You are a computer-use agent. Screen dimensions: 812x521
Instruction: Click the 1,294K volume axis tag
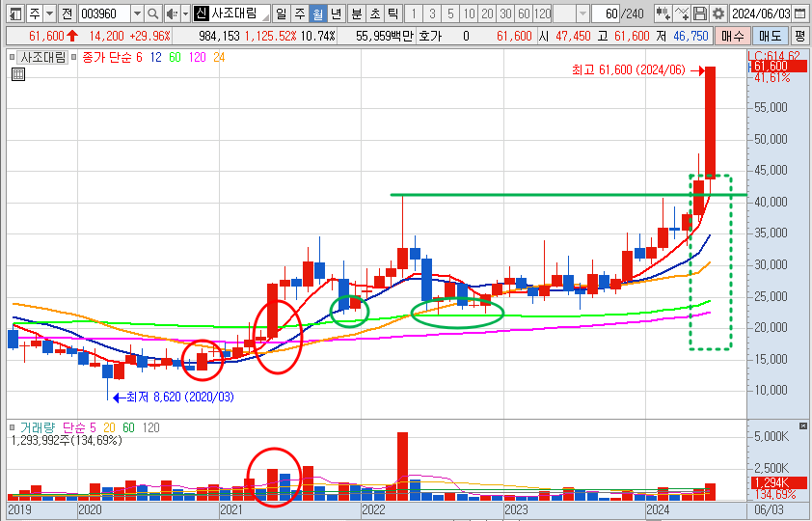tap(778, 482)
